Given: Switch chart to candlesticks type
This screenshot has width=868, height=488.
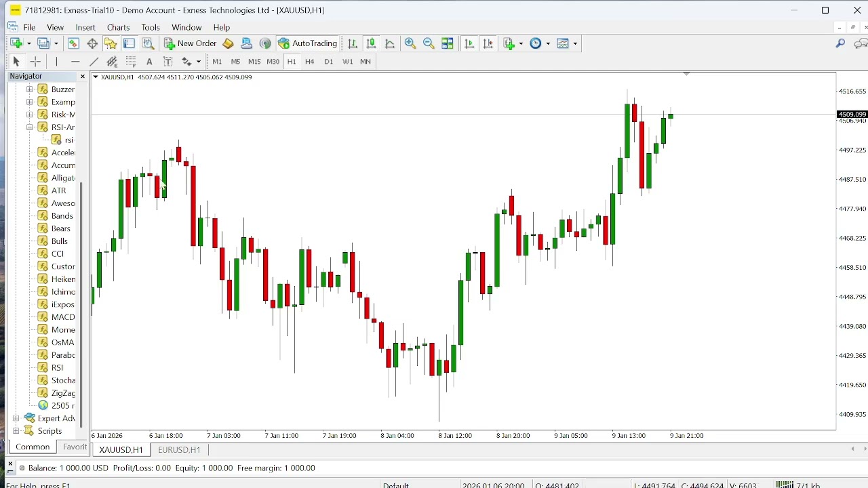Looking at the screenshot, I should (x=371, y=43).
